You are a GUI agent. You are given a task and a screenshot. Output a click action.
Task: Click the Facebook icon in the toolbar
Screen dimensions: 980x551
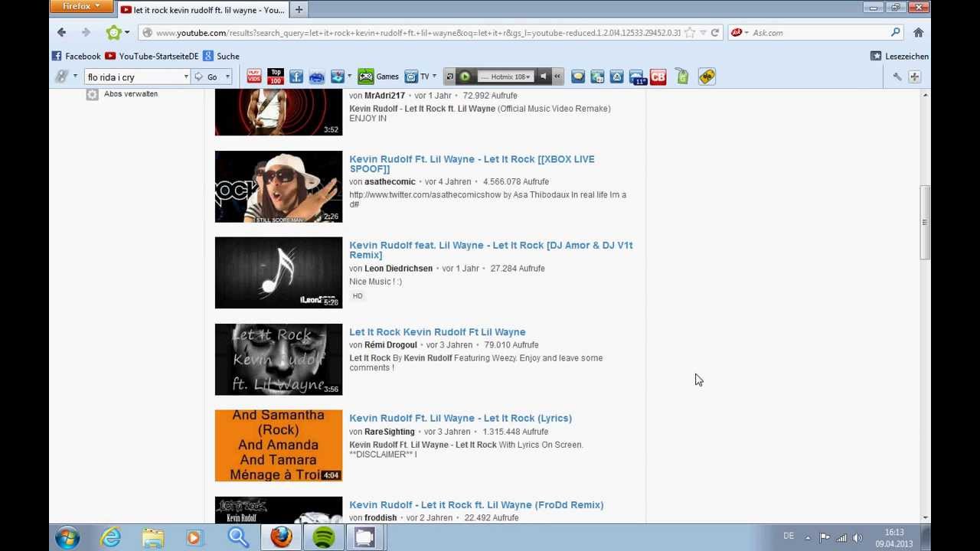pos(296,77)
